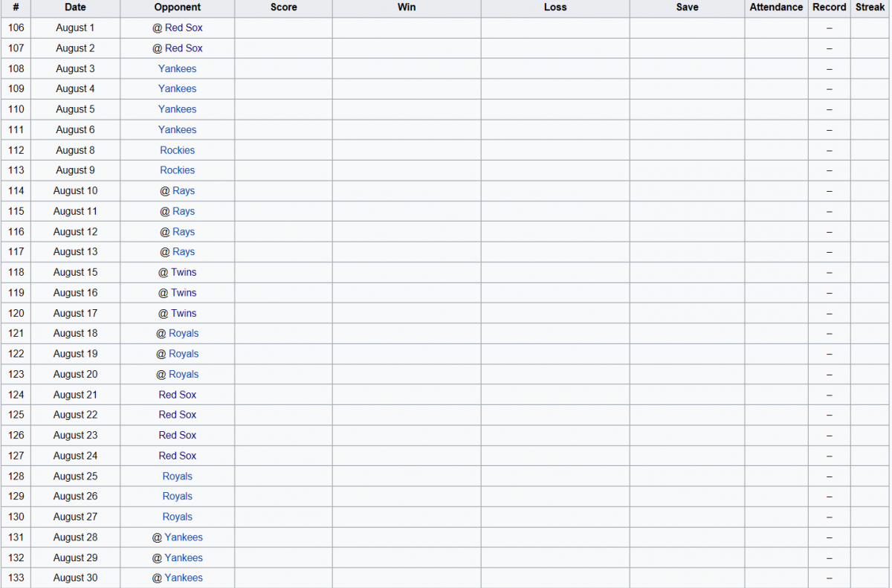Click the August 16 date cell

pos(75,293)
